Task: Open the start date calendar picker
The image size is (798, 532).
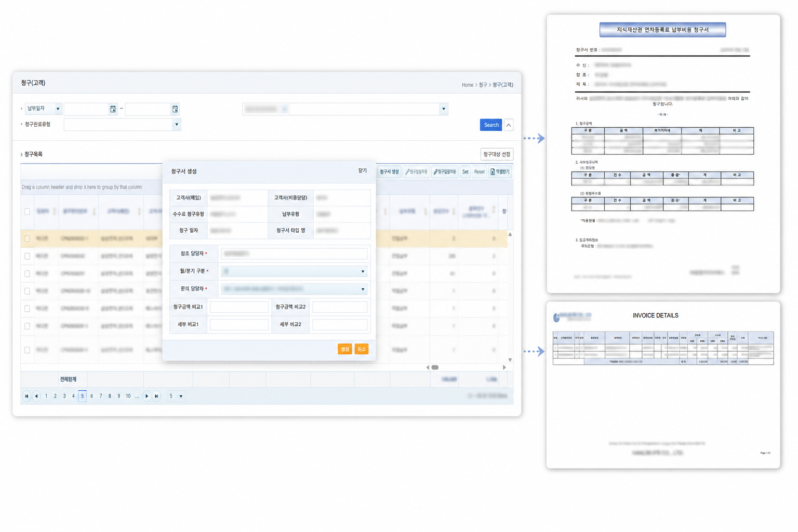Action: 113,109
